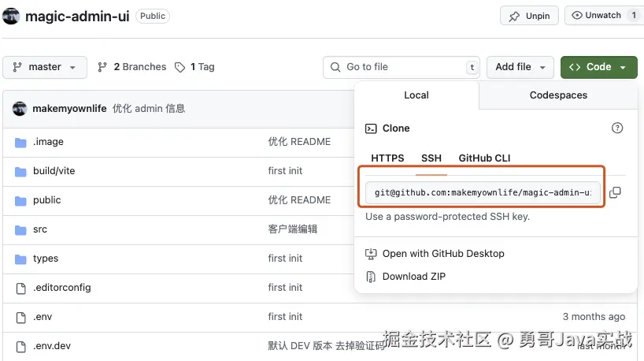The image size is (644, 361).
Task: Toggle the green Code dropdown button
Action: [599, 67]
